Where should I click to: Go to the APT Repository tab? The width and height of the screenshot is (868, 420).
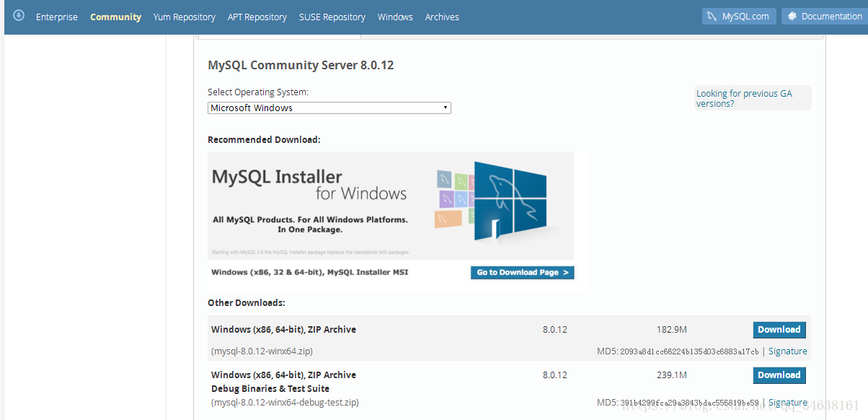257,17
